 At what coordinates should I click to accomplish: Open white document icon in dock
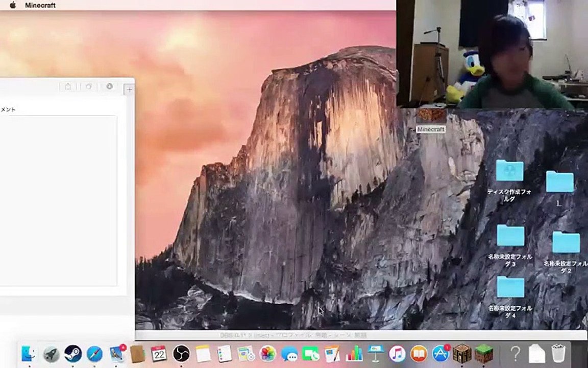(536, 354)
